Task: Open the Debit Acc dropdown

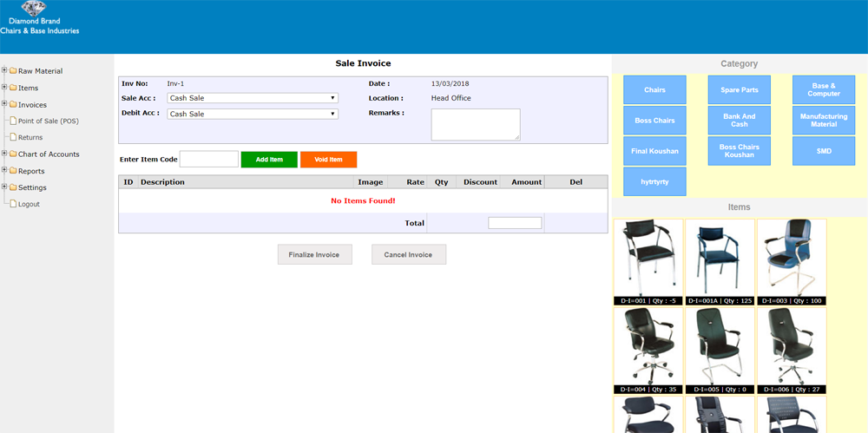Action: pos(252,114)
